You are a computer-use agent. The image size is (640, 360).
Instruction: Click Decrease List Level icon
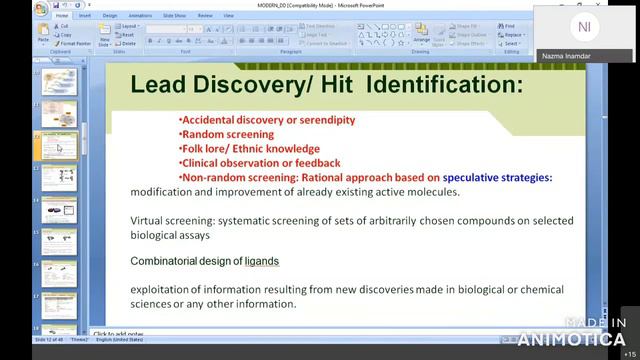[271, 29]
